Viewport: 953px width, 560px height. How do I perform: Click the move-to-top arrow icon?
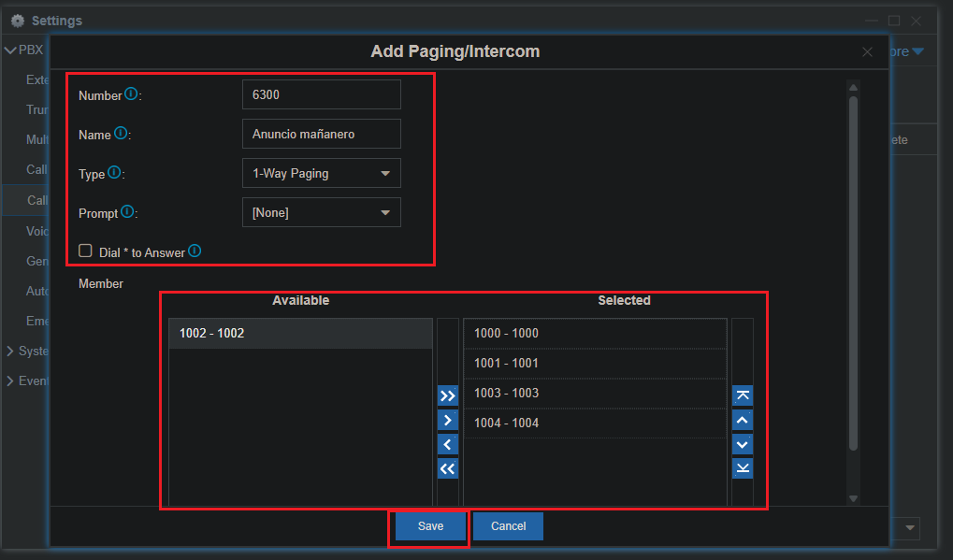click(x=743, y=396)
